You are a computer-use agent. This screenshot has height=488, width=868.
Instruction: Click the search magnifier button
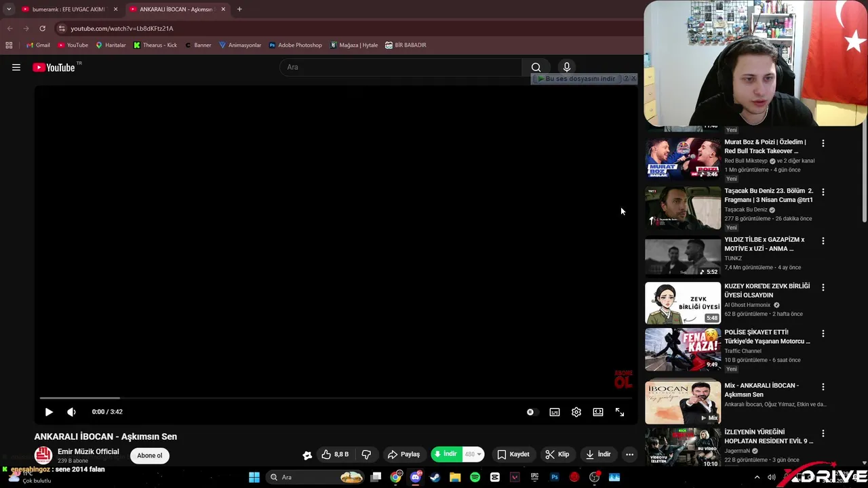(x=536, y=67)
